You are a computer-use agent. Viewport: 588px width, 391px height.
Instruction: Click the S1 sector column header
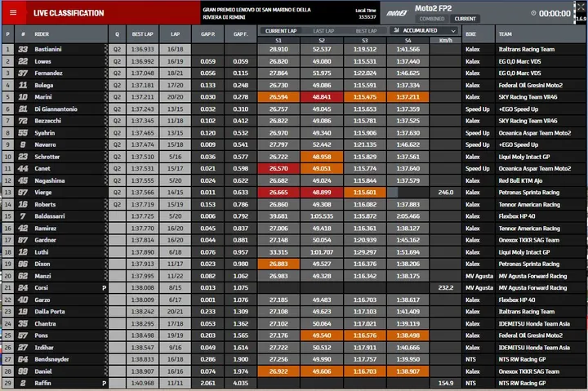click(x=278, y=41)
